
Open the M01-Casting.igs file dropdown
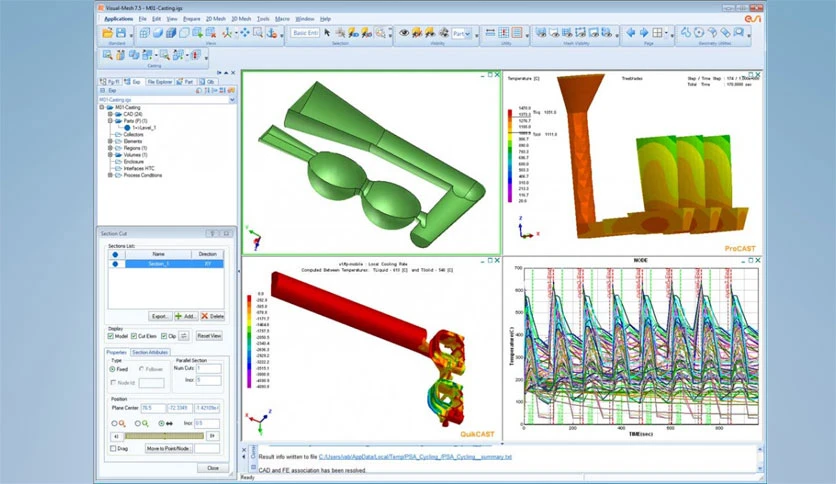tap(232, 100)
